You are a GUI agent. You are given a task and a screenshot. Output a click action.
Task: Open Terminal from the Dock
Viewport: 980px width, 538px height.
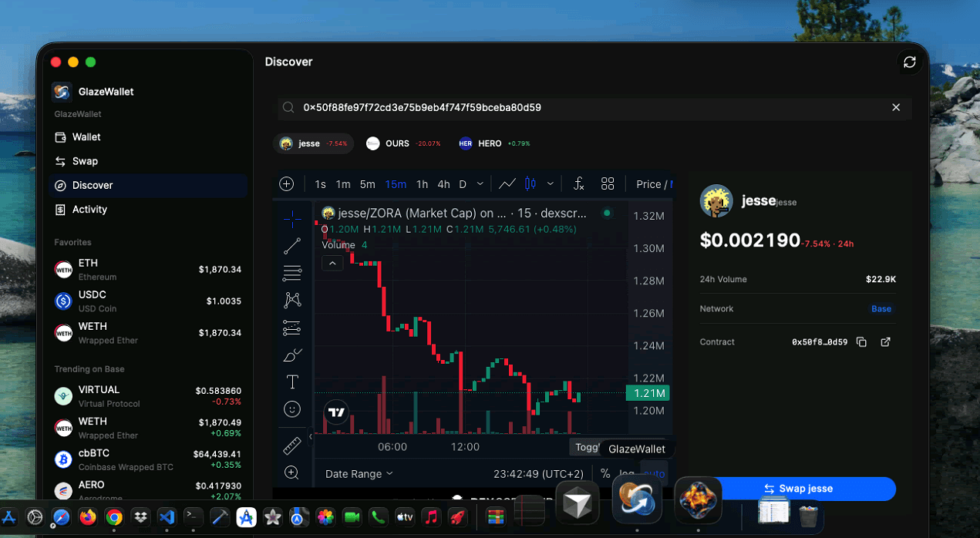tap(193, 517)
